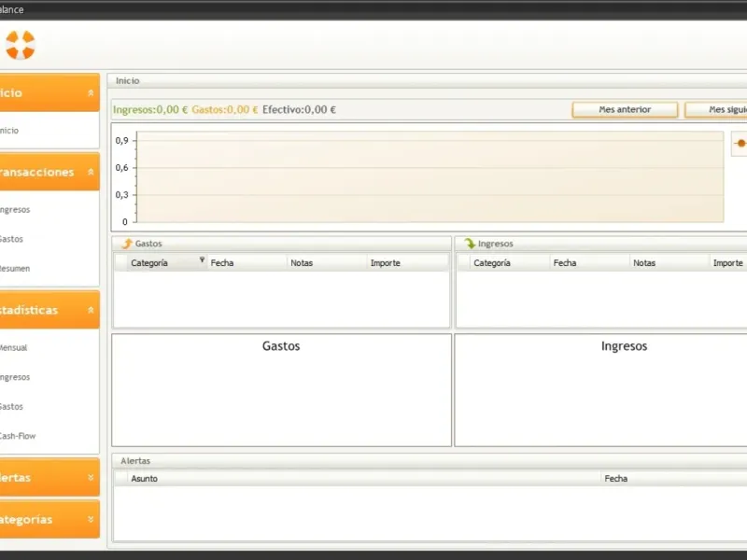Viewport: 747px width, 560px height.
Task: Click the Mes anterior button
Action: click(x=625, y=109)
